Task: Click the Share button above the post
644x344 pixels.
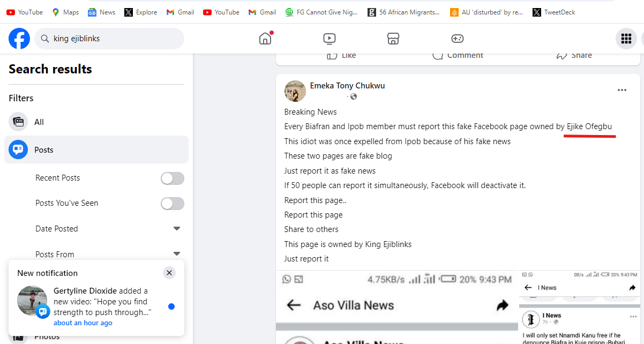Action: pos(574,55)
